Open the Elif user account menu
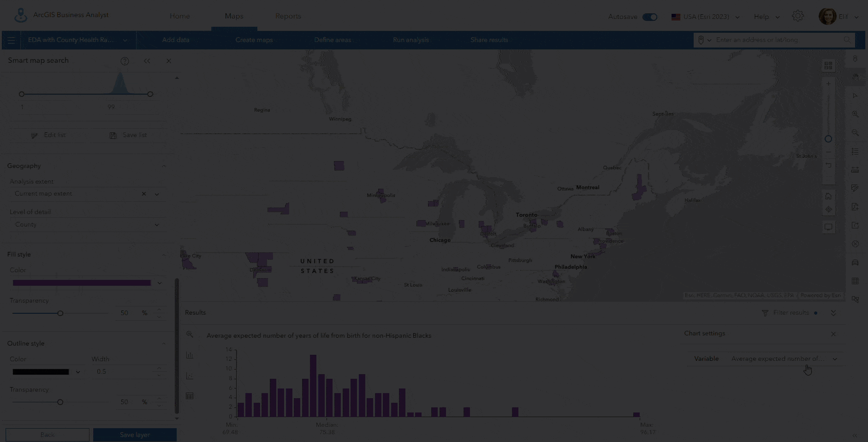 coord(839,17)
